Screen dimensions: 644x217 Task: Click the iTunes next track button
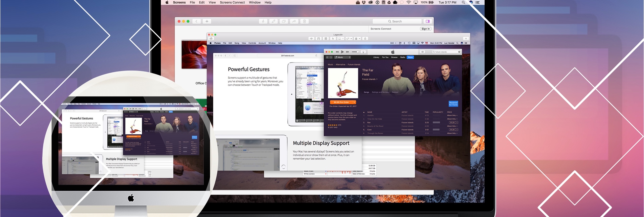coord(347,52)
